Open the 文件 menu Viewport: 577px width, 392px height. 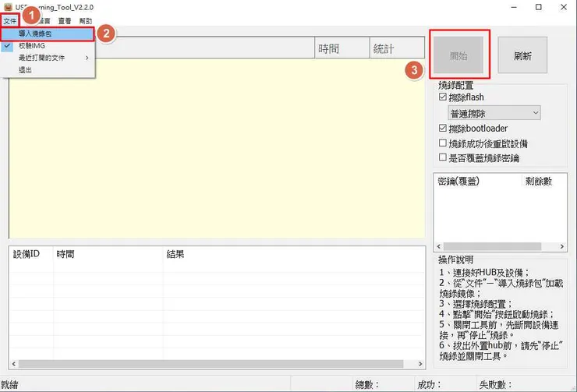pos(10,21)
